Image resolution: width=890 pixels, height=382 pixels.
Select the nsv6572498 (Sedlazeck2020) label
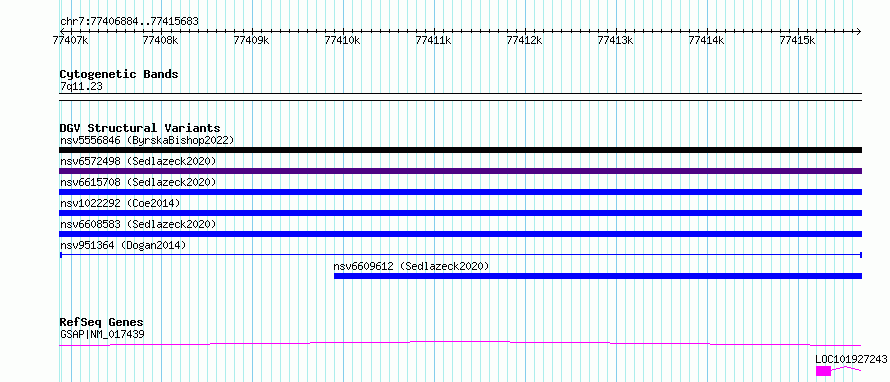138,161
